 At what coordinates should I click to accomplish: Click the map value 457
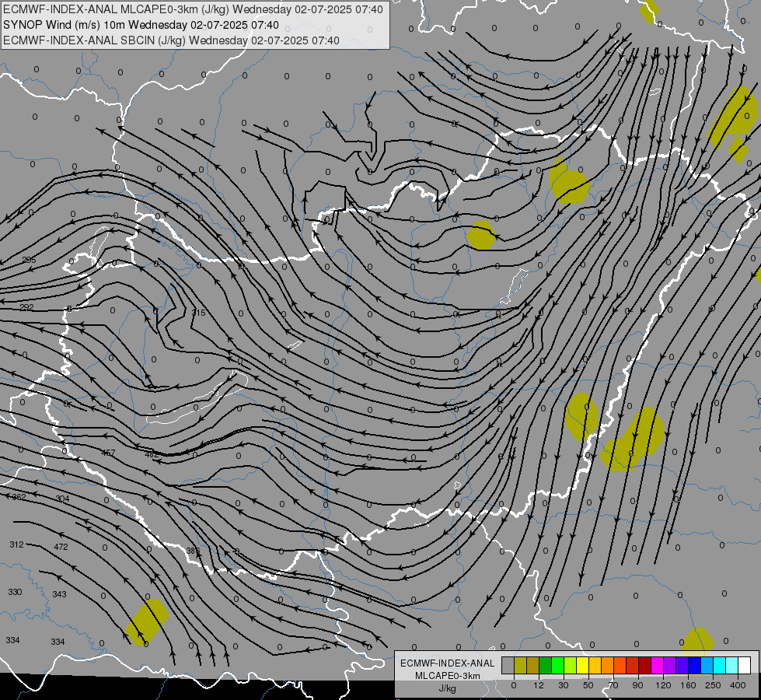[x=108, y=453]
